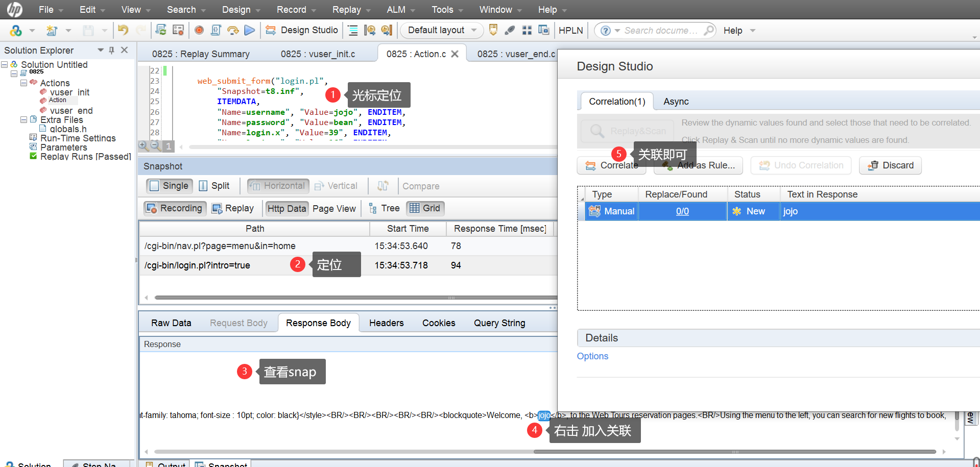Click the swap panes icon beside Vertical
The width and height of the screenshot is (980, 467).
click(x=383, y=186)
